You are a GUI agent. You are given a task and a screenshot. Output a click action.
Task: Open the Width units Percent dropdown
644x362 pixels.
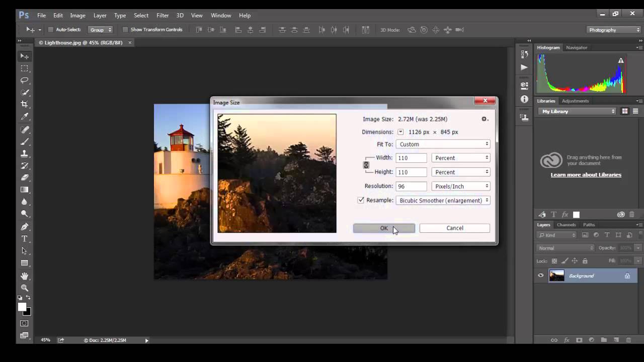click(x=461, y=158)
